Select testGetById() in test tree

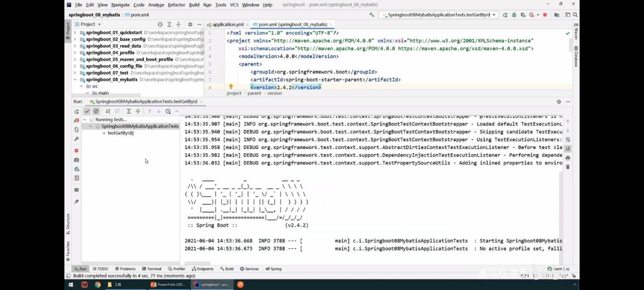coord(121,133)
